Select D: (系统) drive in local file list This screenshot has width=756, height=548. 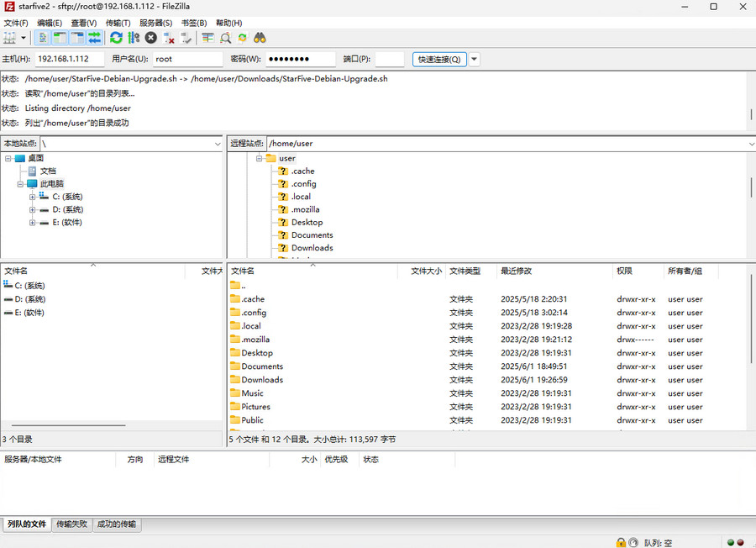tap(24, 299)
